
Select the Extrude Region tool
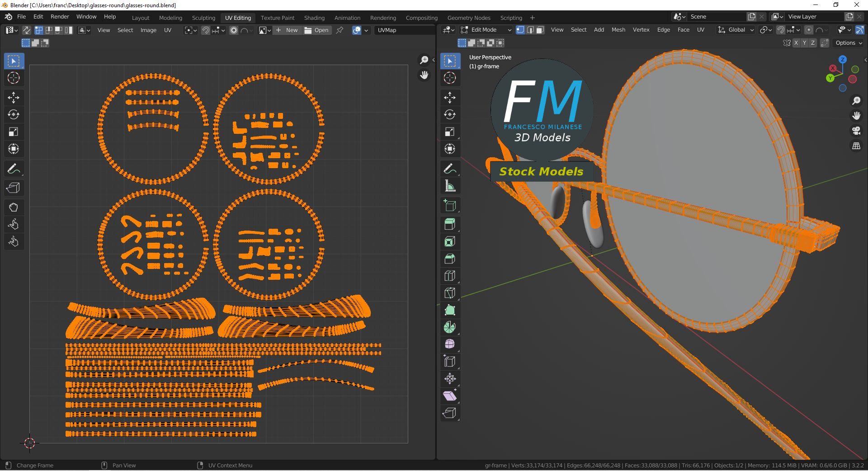pyautogui.click(x=450, y=224)
